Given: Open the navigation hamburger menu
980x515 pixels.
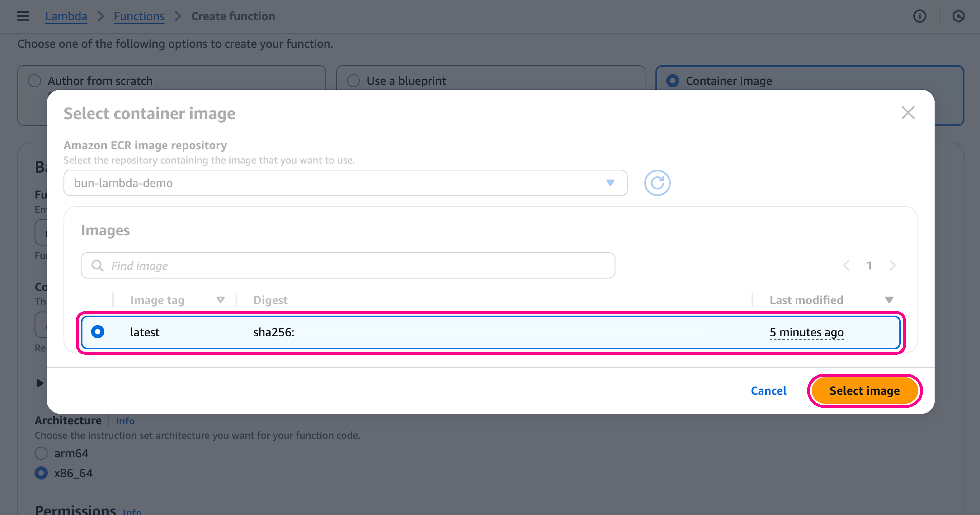Looking at the screenshot, I should pyautogui.click(x=23, y=16).
